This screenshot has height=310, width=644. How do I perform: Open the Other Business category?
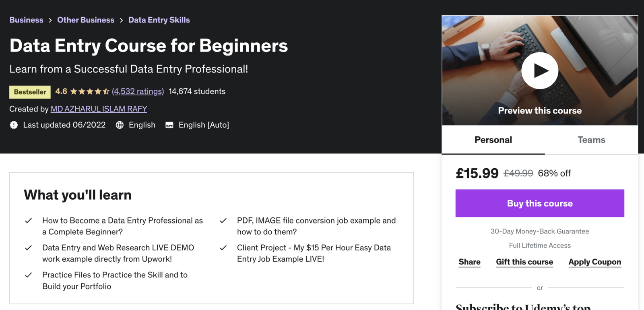tap(86, 20)
